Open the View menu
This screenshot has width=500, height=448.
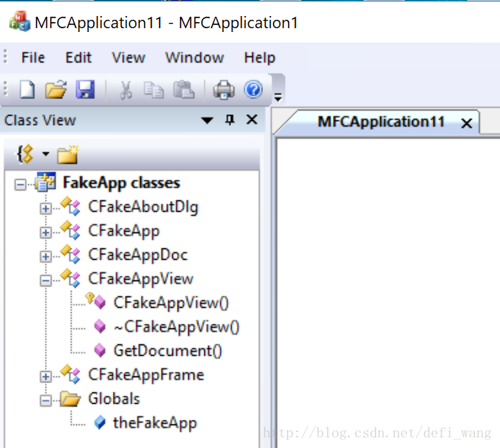(x=129, y=58)
